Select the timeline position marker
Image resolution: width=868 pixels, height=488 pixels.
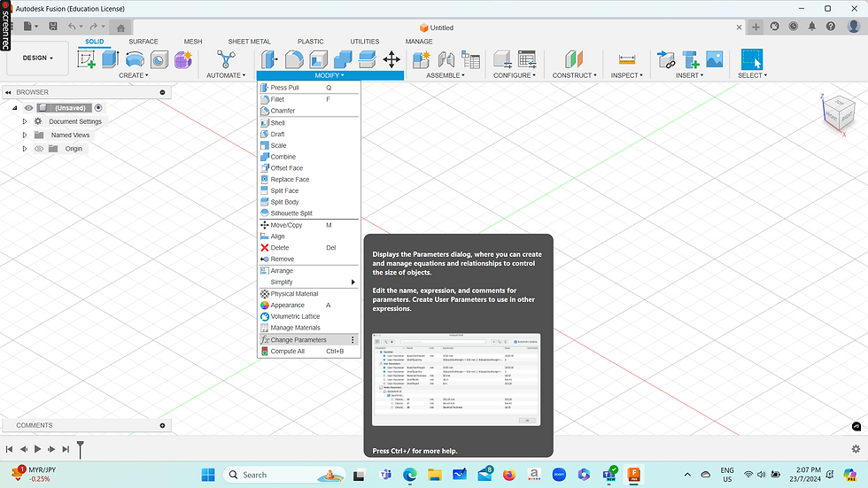point(81,449)
